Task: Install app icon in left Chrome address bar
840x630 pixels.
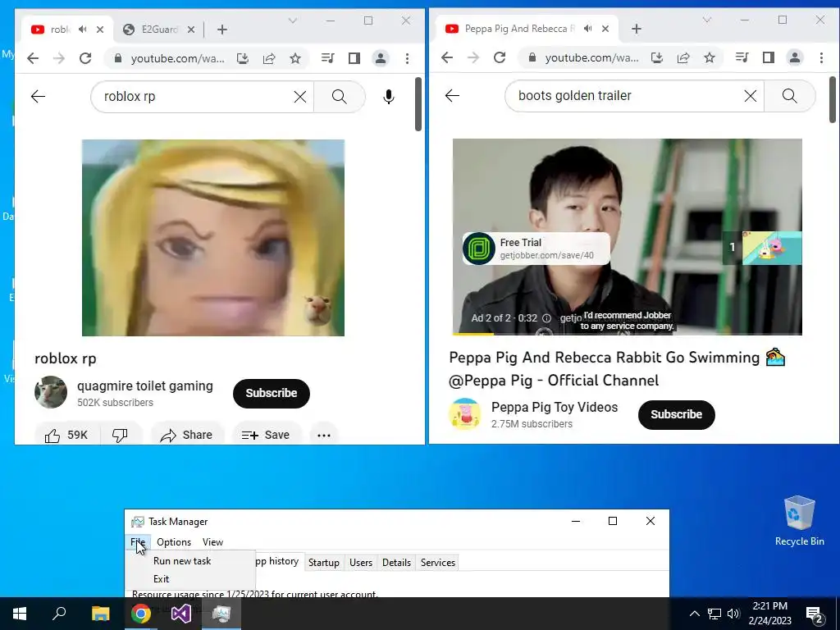Action: click(243, 58)
